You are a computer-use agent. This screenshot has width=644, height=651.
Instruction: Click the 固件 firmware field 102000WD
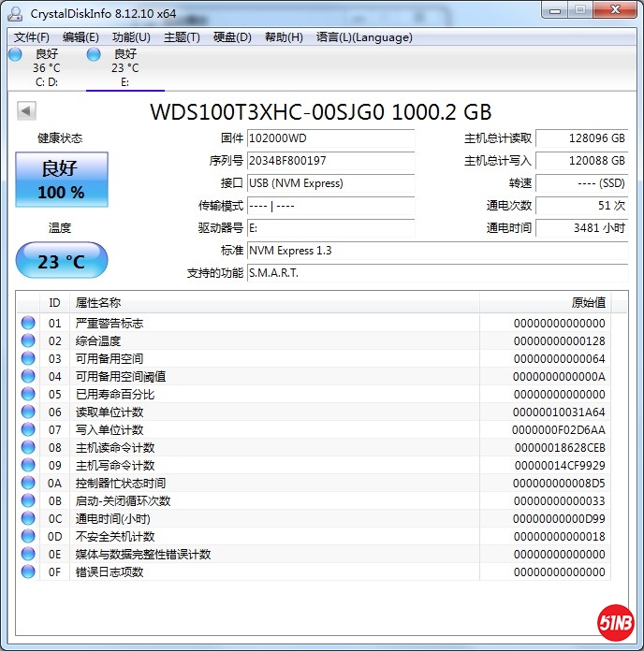[x=330, y=138]
